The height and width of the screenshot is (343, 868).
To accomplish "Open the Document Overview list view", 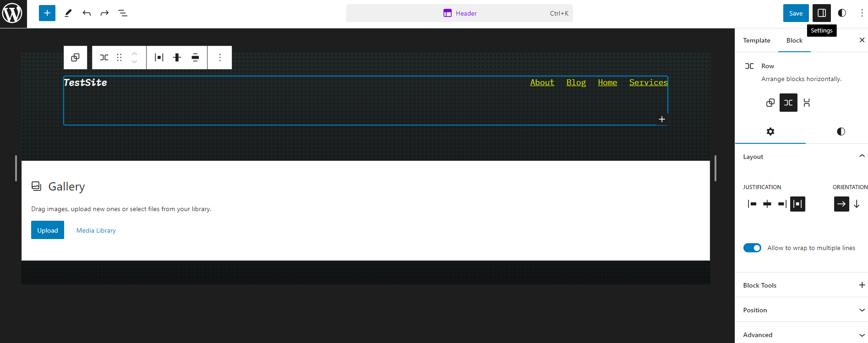I will click(x=123, y=13).
